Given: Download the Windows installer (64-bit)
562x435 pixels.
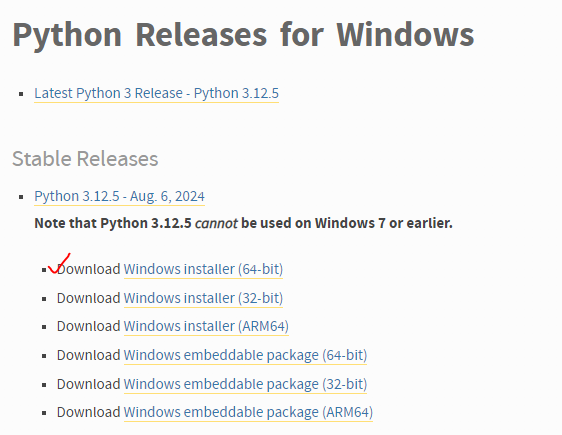Looking at the screenshot, I should (x=203, y=269).
